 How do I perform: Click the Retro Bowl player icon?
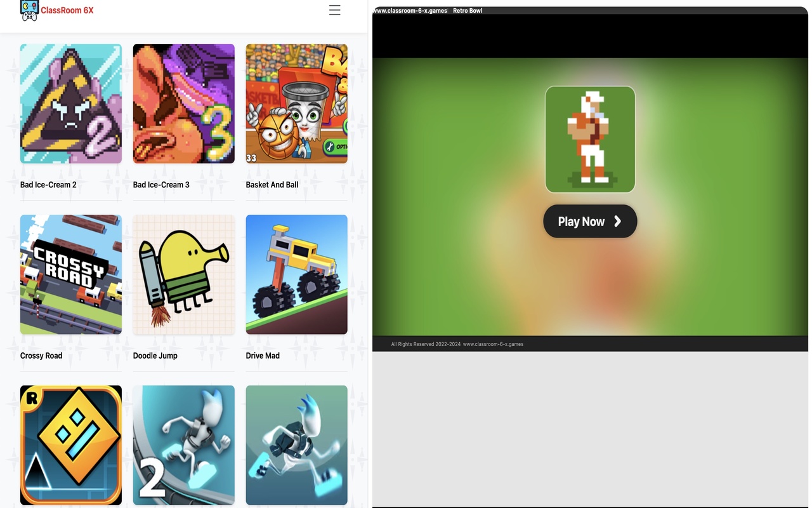click(590, 139)
